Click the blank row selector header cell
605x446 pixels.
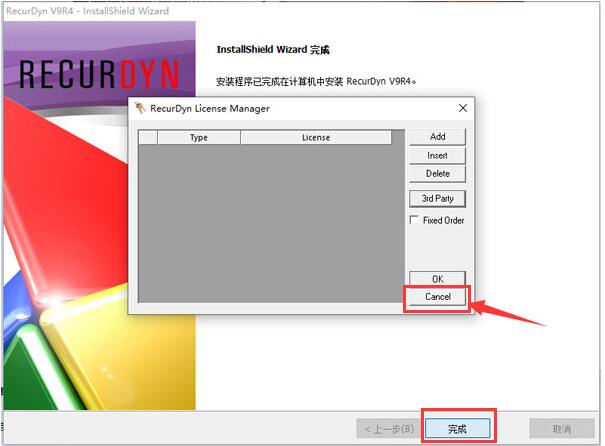coord(148,137)
